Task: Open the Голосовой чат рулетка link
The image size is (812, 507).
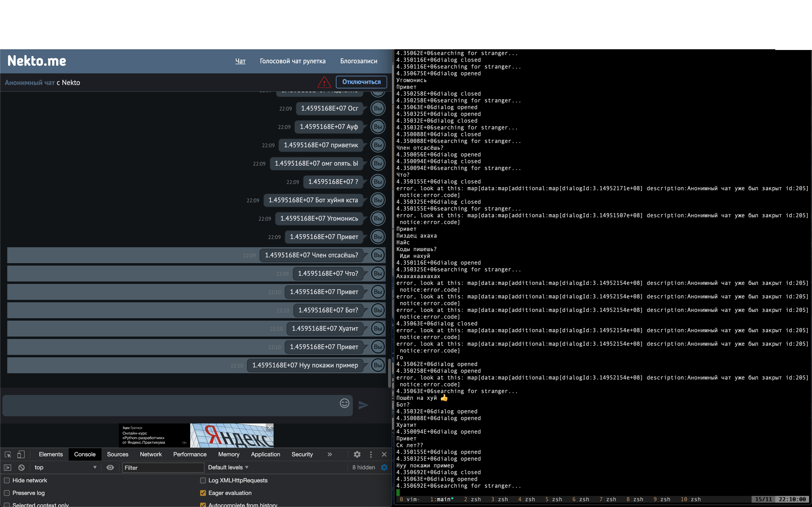Action: tap(293, 61)
